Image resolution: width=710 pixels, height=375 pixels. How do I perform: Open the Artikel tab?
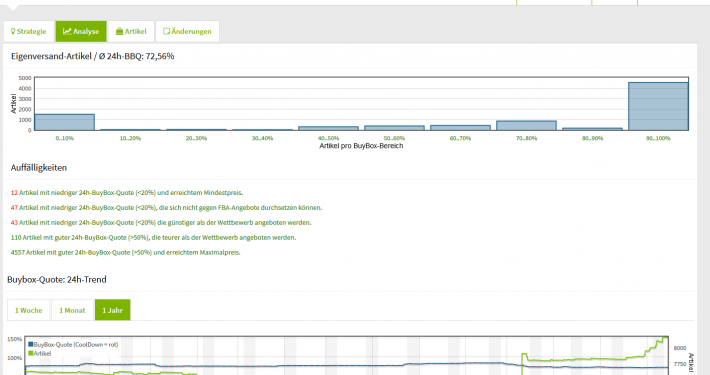click(x=131, y=31)
